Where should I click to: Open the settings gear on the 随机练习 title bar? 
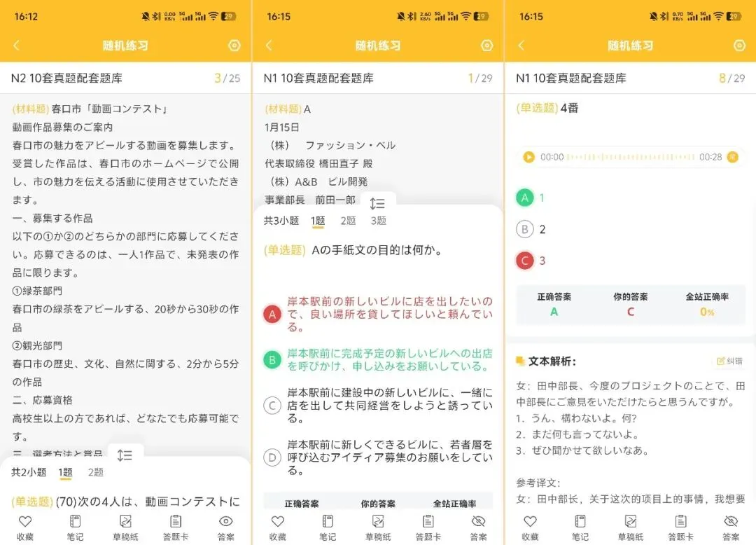(x=234, y=45)
